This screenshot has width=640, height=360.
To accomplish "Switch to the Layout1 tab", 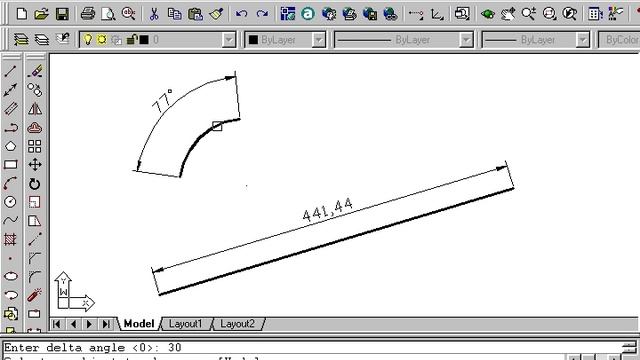I will tap(186, 324).
